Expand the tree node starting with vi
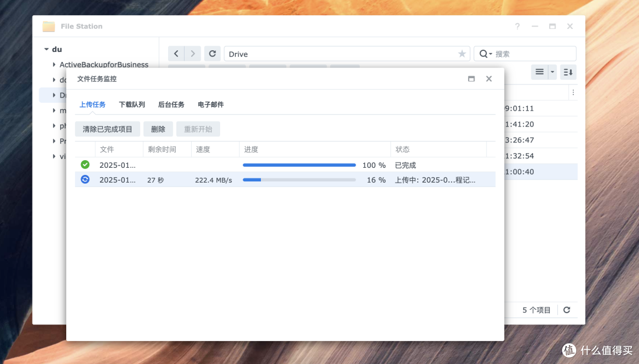Screen dimensions: 639x364 (x=54, y=156)
